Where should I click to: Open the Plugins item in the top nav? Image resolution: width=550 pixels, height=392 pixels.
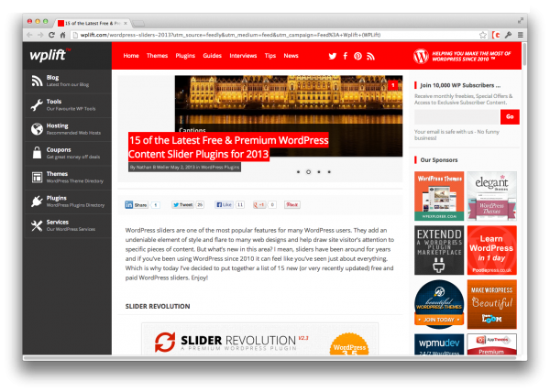click(185, 56)
